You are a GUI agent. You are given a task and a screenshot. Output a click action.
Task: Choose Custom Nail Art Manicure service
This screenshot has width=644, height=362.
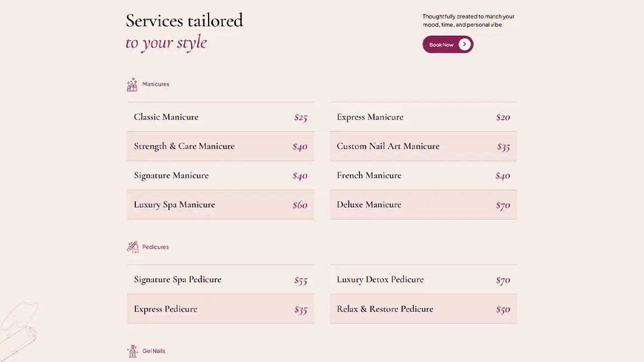point(423,146)
